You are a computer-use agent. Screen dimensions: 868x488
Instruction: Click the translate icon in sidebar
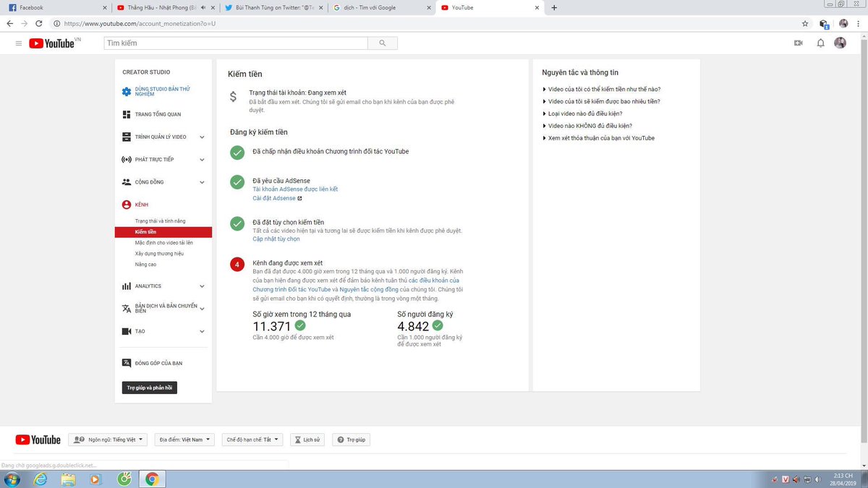(127, 309)
